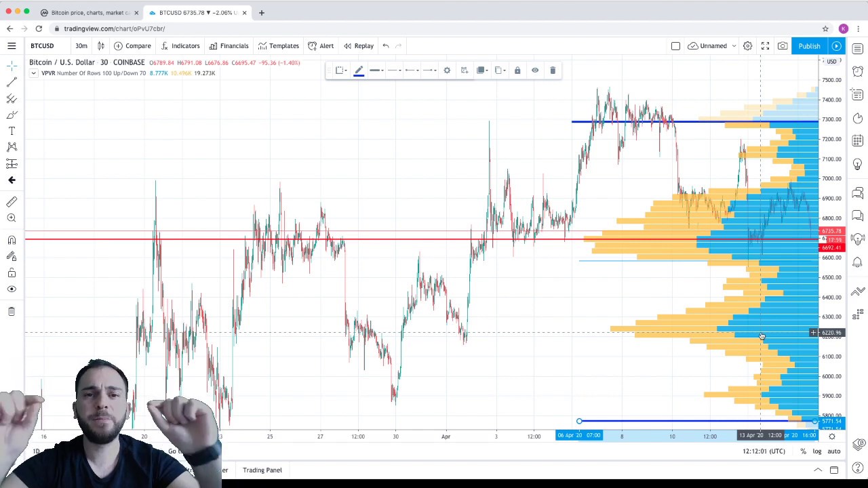Take a chart snapshot with camera icon
Screen dimensions: 868x488
pos(783,45)
